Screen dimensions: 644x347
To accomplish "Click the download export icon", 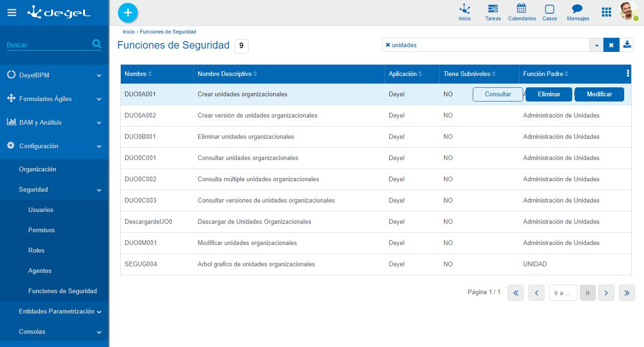I will 627,44.
